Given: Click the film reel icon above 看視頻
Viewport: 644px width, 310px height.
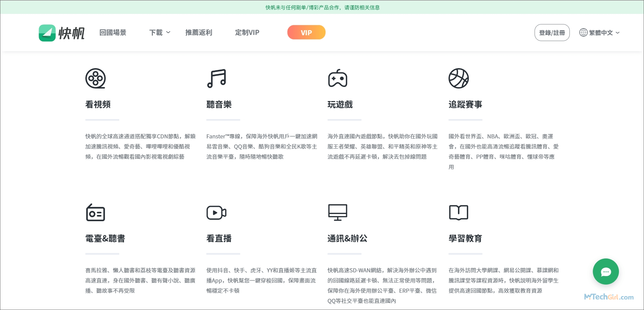Looking at the screenshot, I should [96, 78].
